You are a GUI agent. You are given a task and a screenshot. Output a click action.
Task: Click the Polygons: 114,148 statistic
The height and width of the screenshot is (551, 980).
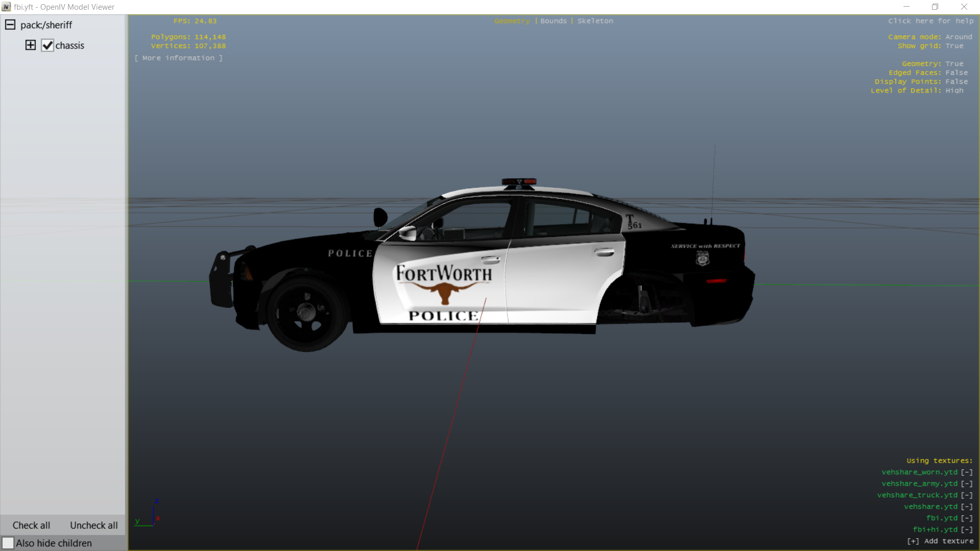point(188,37)
